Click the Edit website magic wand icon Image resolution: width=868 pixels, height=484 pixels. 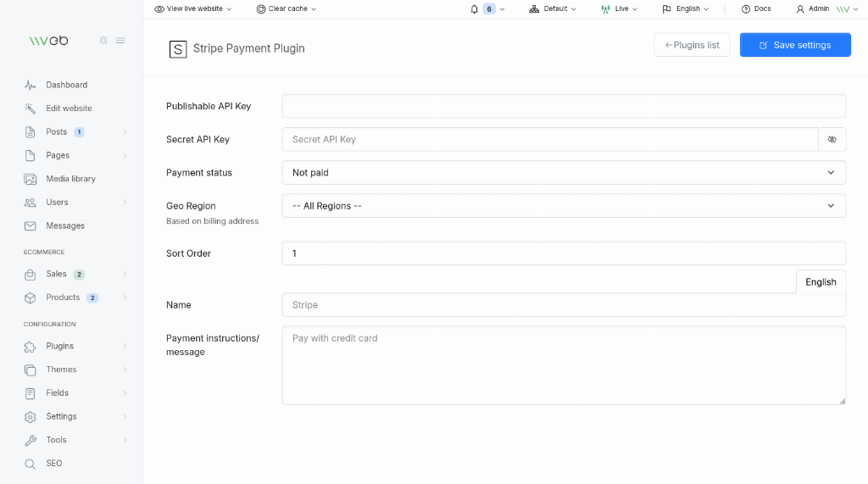[x=30, y=108]
